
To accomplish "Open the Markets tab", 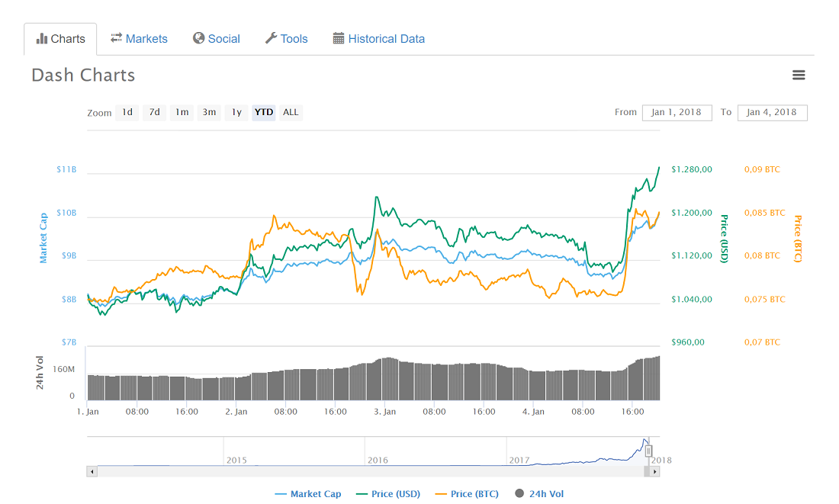I will [x=139, y=39].
